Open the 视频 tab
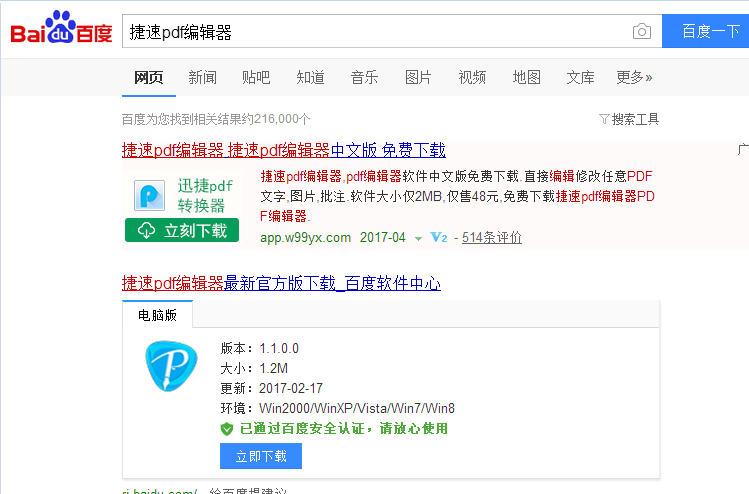 coord(472,77)
